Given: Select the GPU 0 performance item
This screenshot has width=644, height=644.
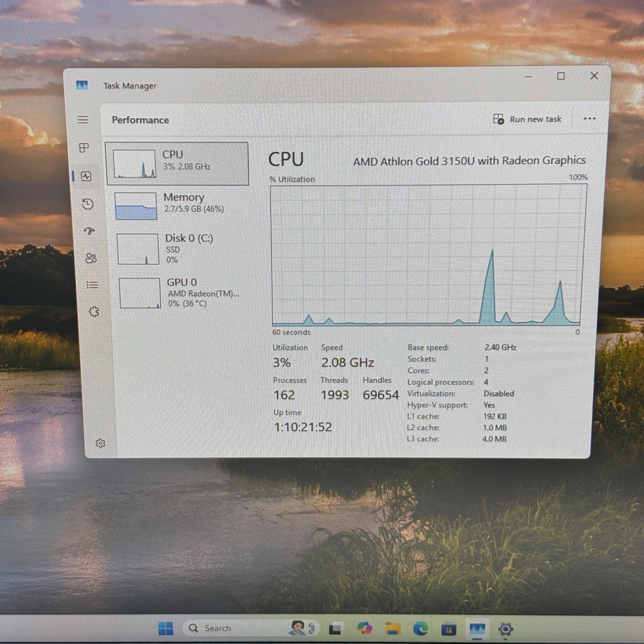Looking at the screenshot, I should 182,293.
